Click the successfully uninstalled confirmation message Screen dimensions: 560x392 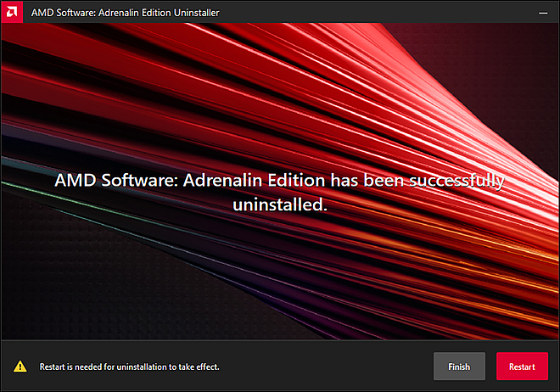click(x=279, y=192)
